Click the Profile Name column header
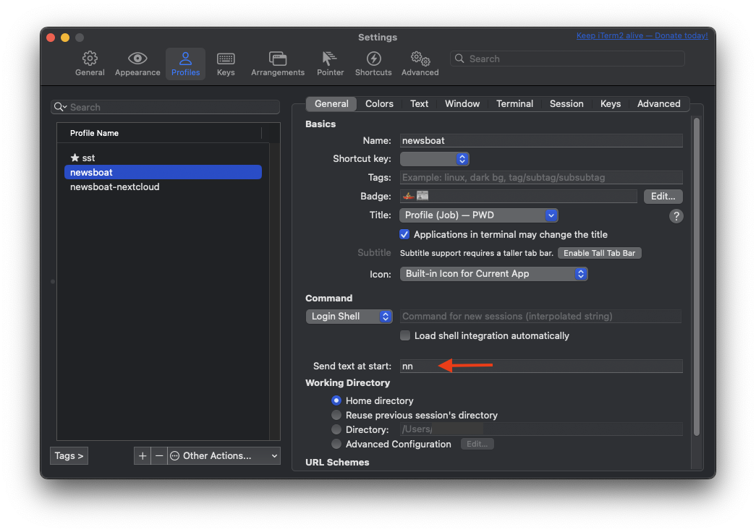 click(159, 133)
